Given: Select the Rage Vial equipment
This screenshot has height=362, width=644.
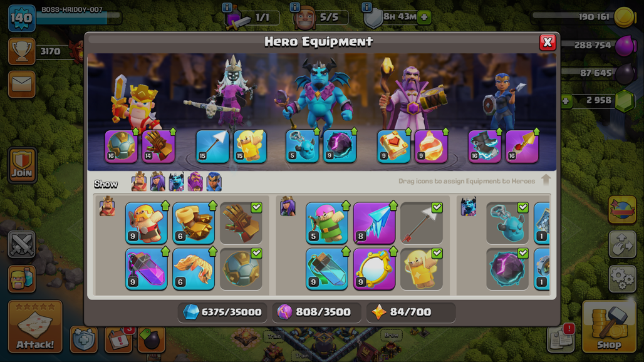Looking at the screenshot, I should pyautogui.click(x=146, y=269).
